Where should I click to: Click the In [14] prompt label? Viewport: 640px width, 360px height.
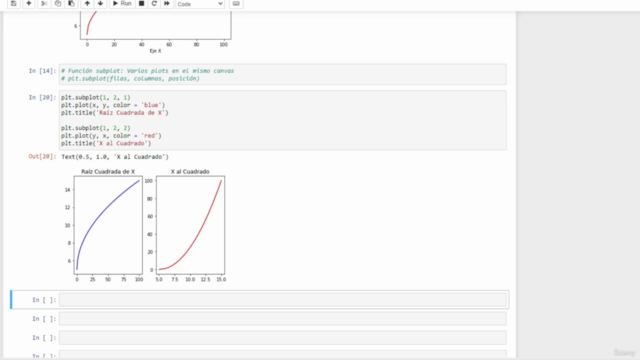point(42,71)
